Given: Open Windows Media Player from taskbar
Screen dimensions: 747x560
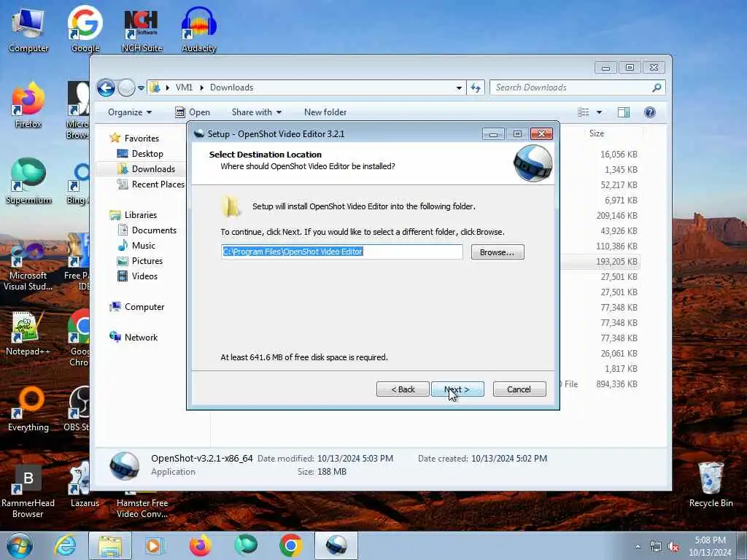Looking at the screenshot, I should pos(155,545).
